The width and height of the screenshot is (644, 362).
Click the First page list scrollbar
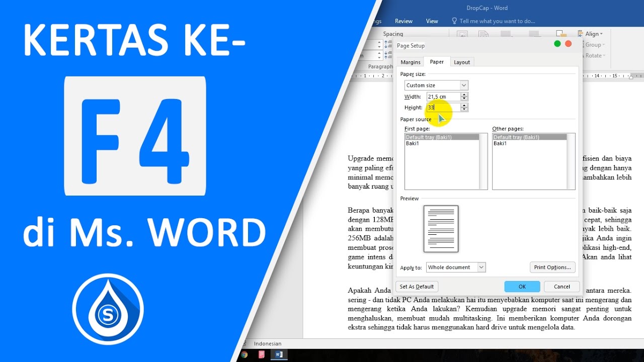[483, 161]
